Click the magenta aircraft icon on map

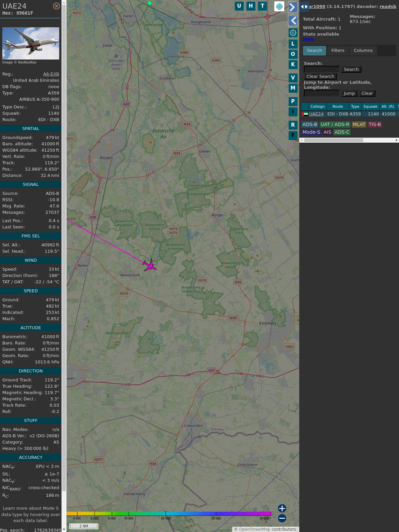click(x=150, y=265)
